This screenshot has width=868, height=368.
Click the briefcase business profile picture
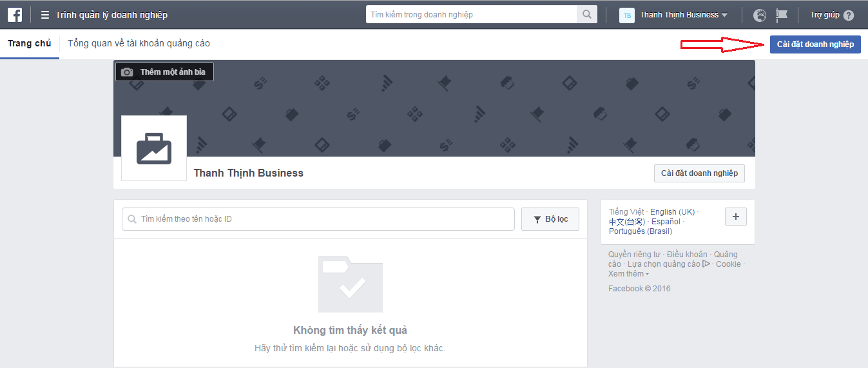click(x=154, y=148)
